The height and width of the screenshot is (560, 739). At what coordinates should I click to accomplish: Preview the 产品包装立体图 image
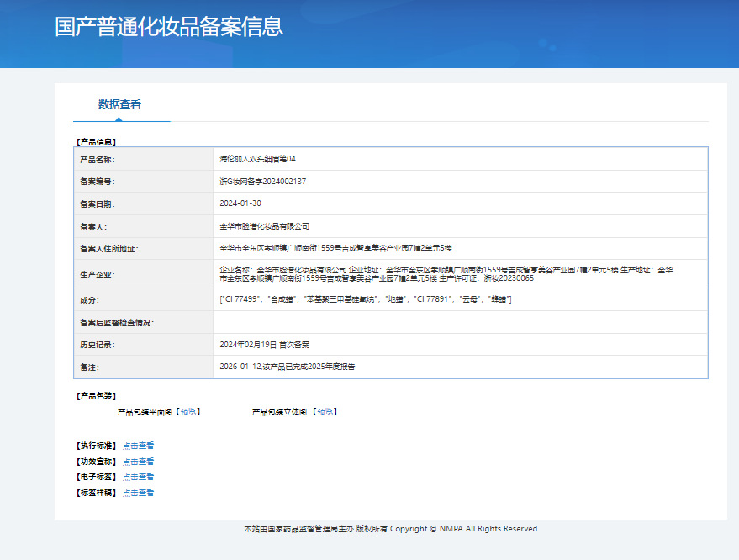point(325,412)
